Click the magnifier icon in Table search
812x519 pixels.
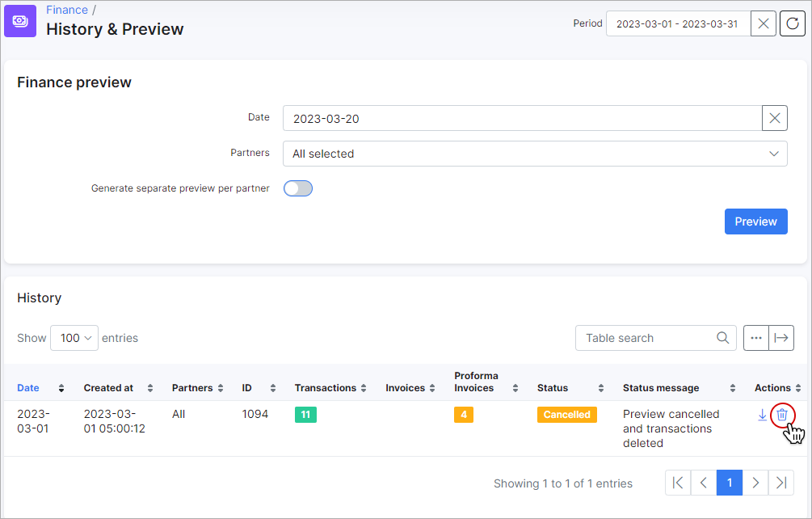(x=722, y=337)
